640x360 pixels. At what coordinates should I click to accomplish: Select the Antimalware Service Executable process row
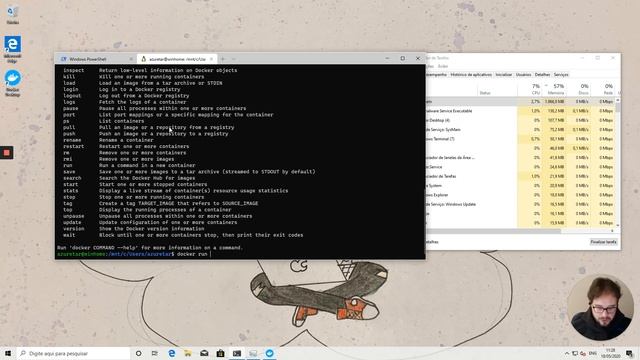520,111
